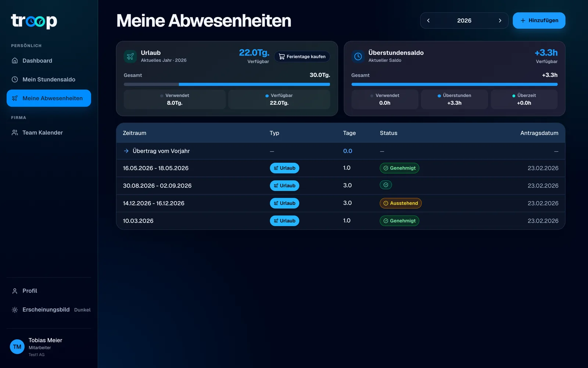
Task: Open Profil settings
Action: [x=49, y=291]
